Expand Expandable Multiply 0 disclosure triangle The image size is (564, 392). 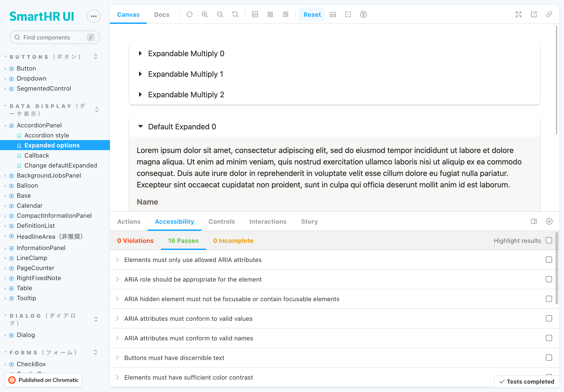tap(141, 53)
